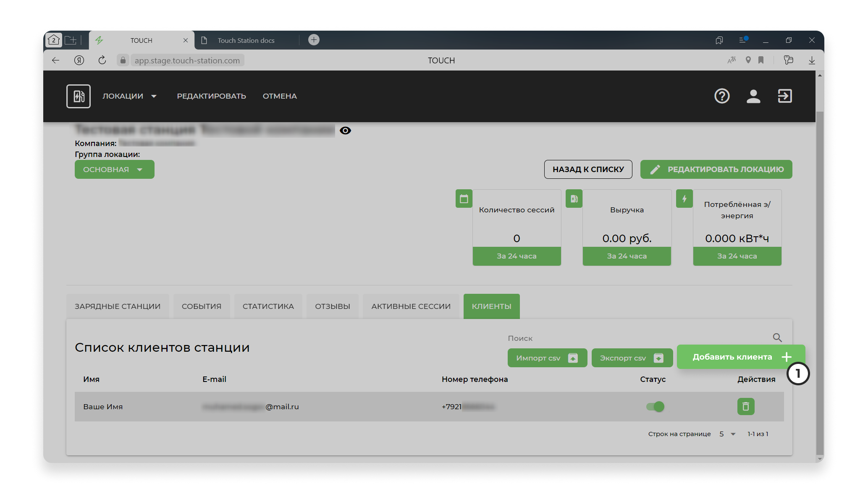868x494 pixels.
Task: Open rows per page dropdown
Action: [x=727, y=434]
